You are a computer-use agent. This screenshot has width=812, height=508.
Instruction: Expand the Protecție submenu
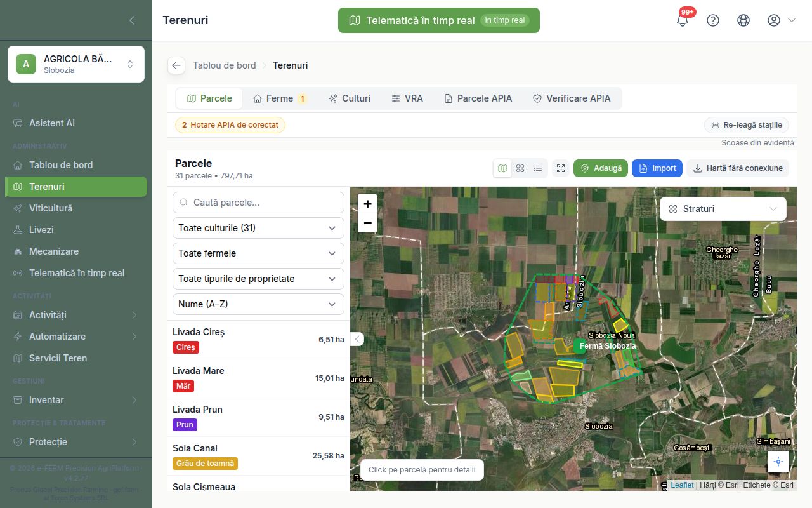pyautogui.click(x=76, y=442)
